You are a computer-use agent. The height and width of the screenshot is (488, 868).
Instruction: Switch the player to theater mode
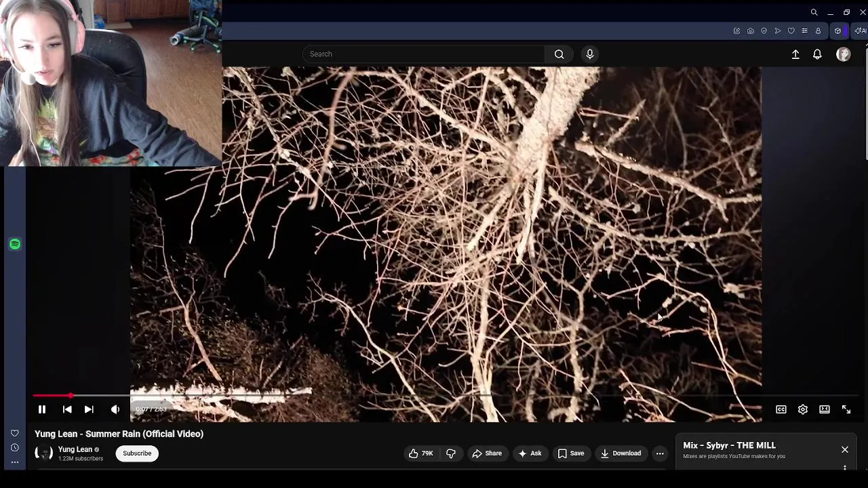[825, 409]
